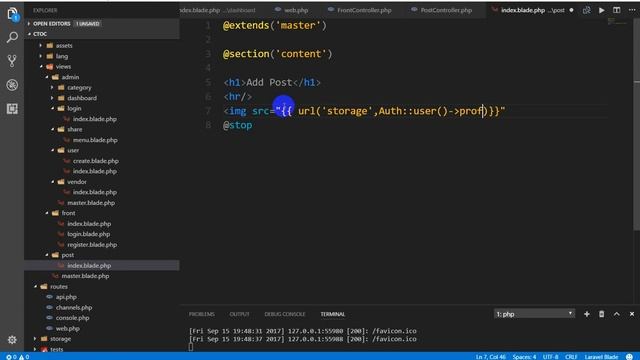Select the post index.blade.php active tab
This screenshot has width=640, height=360.
point(532,10)
